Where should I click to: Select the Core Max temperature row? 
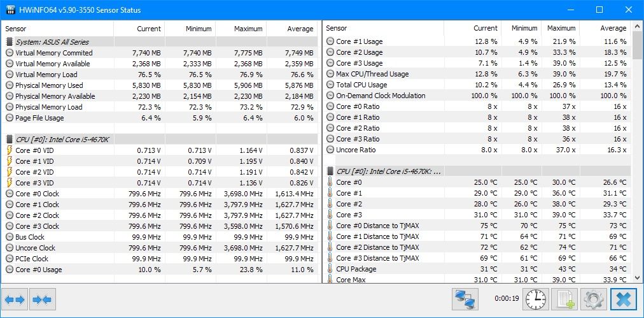(477, 279)
